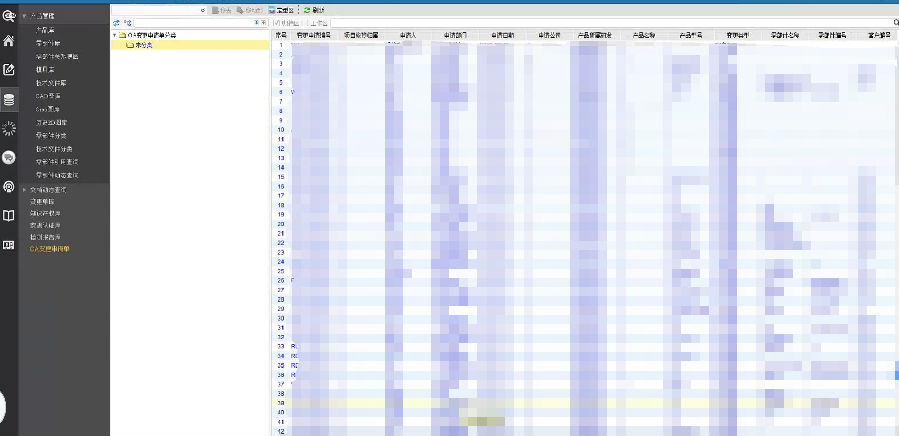Select table row number 10
Image resolution: width=899 pixels, height=436 pixels.
click(x=583, y=130)
